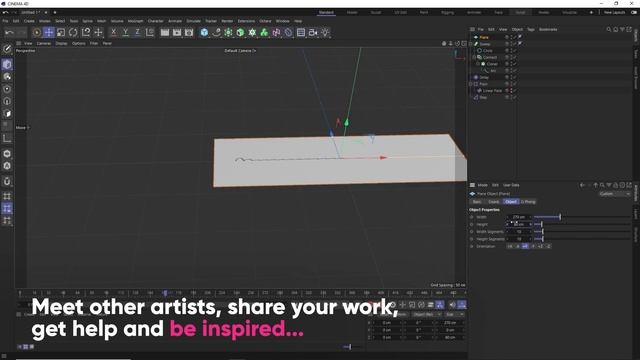Click the Undo arrow in the toolbar
The image size is (640, 360).
pyautogui.click(x=9, y=32)
